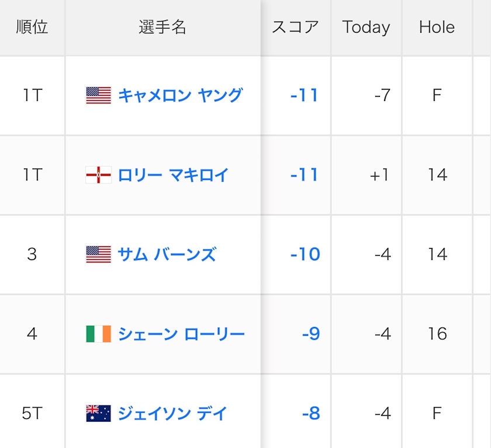This screenshot has height=448, width=491.
Task: Click the 選手名 column header
Action: [162, 27]
